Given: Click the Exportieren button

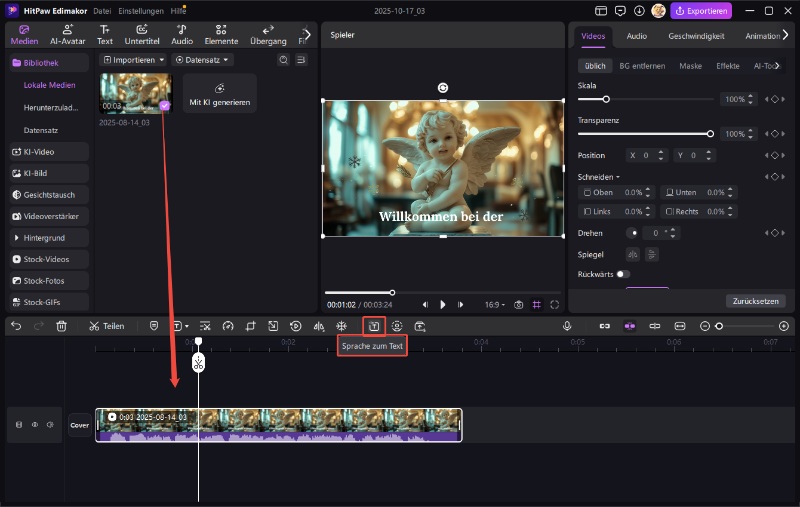Looking at the screenshot, I should 701,11.
